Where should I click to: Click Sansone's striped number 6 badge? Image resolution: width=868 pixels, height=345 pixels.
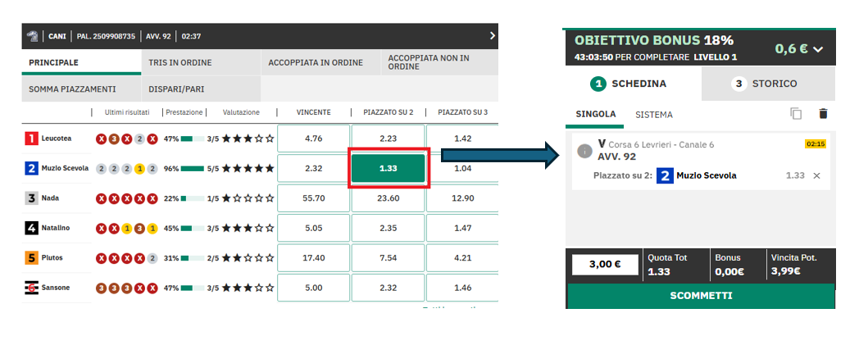pyautogui.click(x=31, y=288)
